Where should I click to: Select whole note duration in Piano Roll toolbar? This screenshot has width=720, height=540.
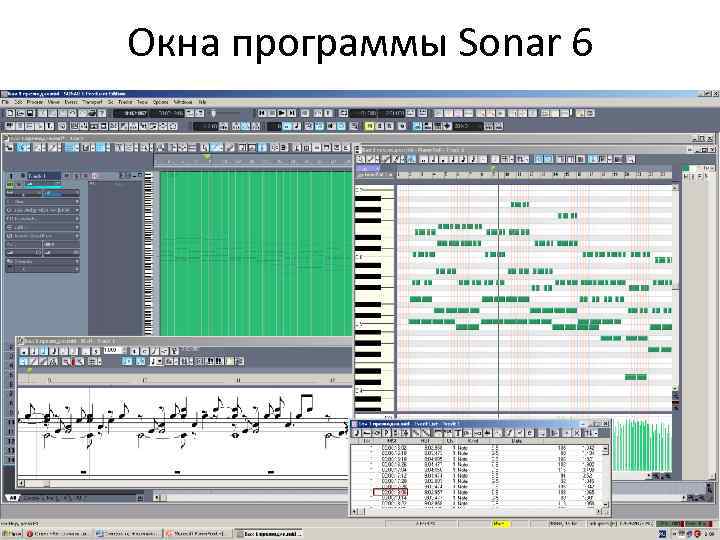[x=423, y=159]
